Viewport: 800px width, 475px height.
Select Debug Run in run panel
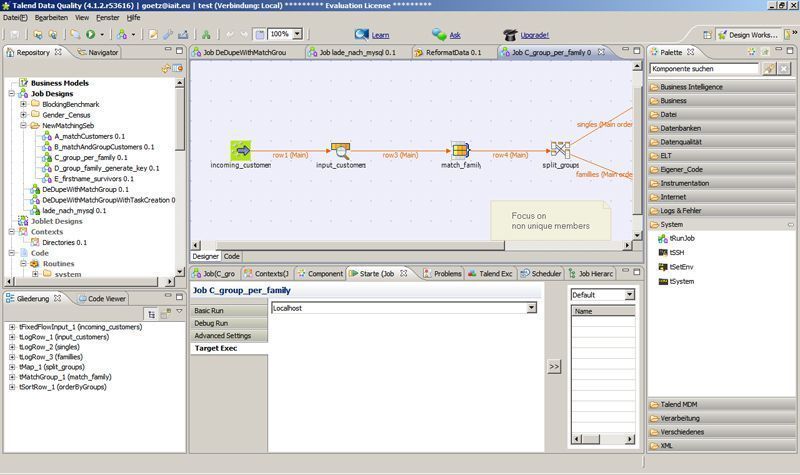coord(229,323)
